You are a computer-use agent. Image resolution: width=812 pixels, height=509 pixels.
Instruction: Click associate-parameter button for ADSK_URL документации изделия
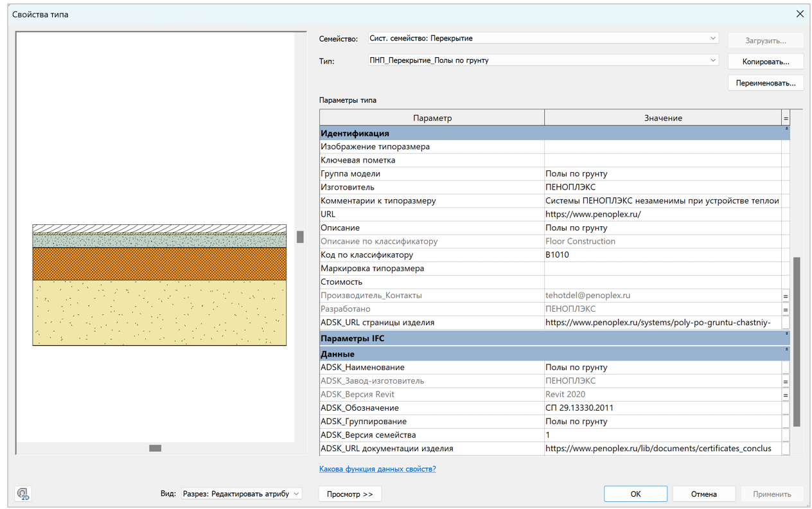tap(785, 449)
